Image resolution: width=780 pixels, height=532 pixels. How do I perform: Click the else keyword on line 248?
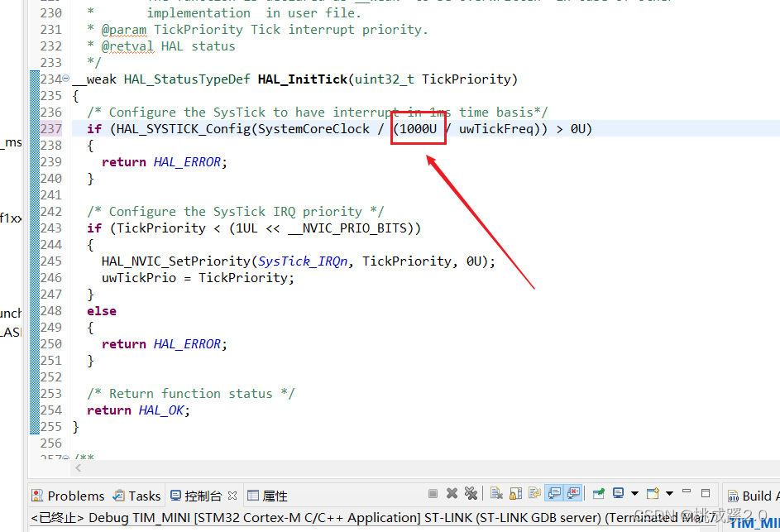tap(102, 311)
